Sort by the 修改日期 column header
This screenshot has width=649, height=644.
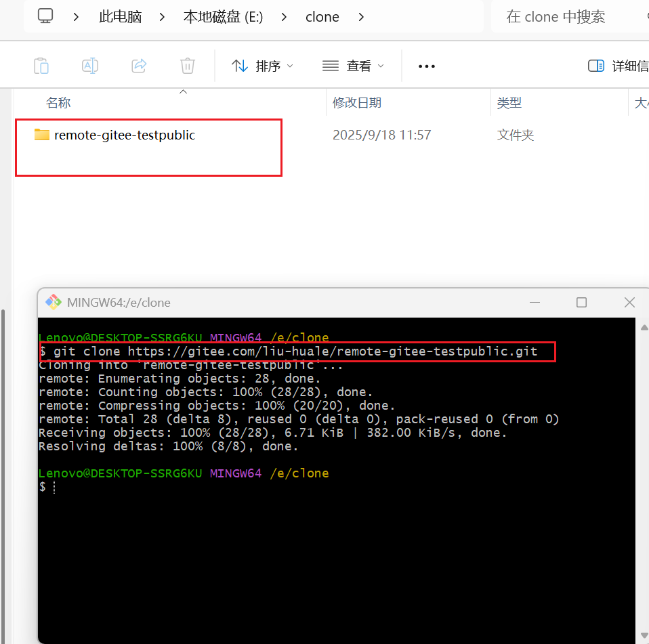pyautogui.click(x=357, y=102)
